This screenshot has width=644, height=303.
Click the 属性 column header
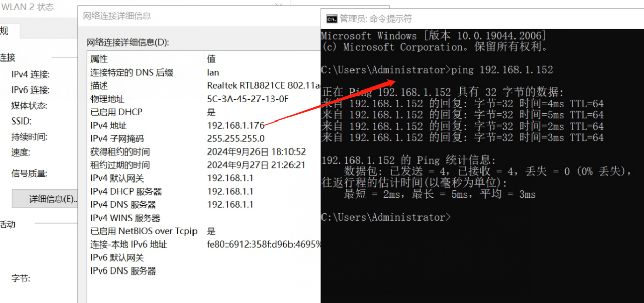[99, 59]
